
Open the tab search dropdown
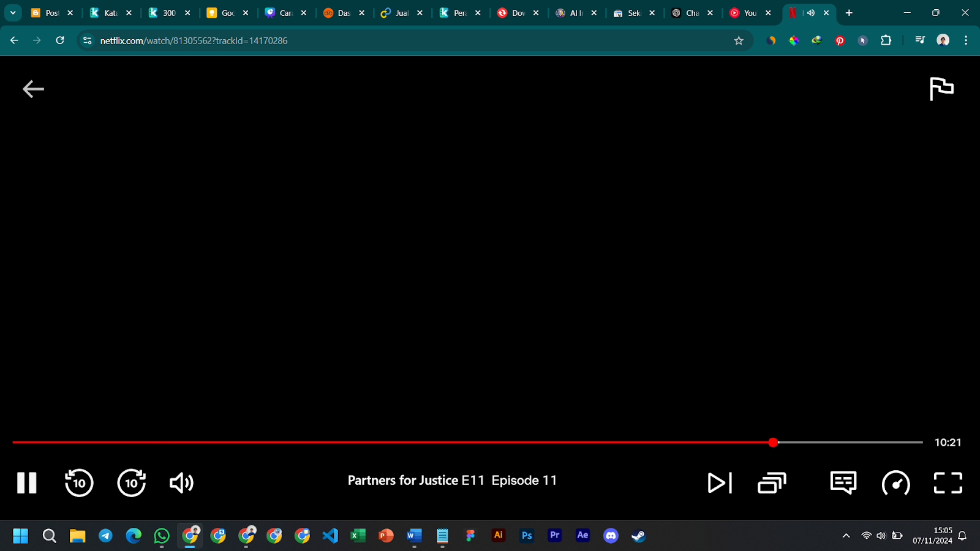coord(12,13)
